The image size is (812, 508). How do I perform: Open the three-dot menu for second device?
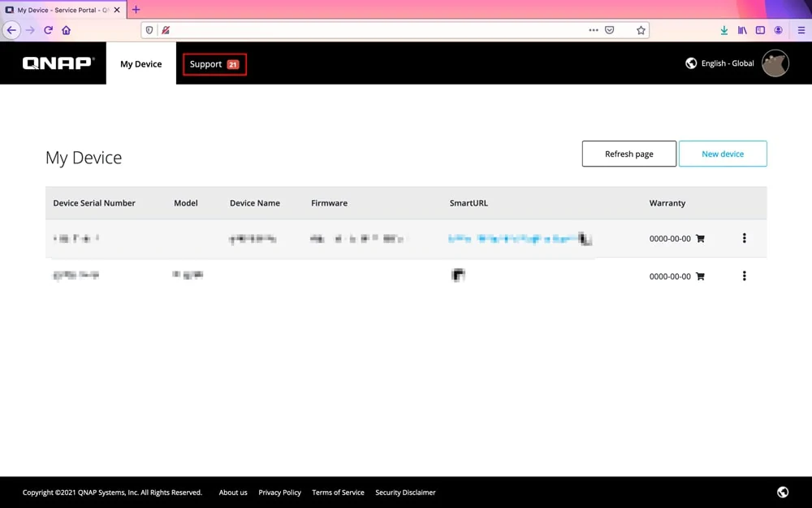[744, 276]
